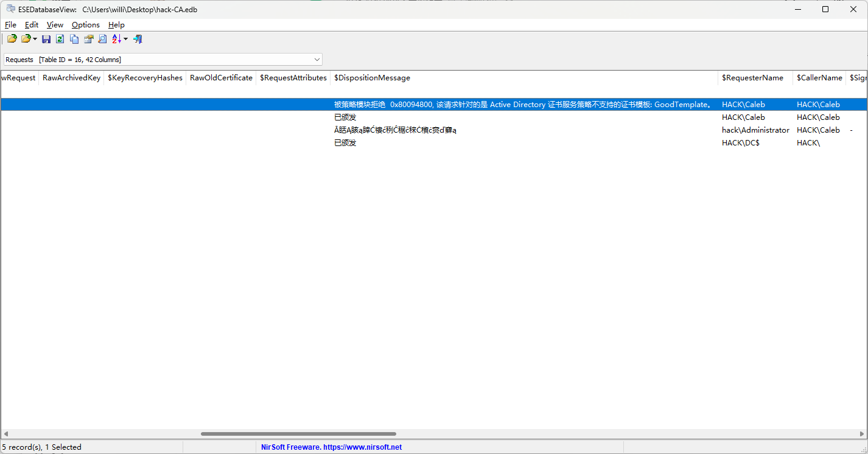The width and height of the screenshot is (868, 454).
Task: Open the Properties toolbar icon
Action: [x=88, y=39]
